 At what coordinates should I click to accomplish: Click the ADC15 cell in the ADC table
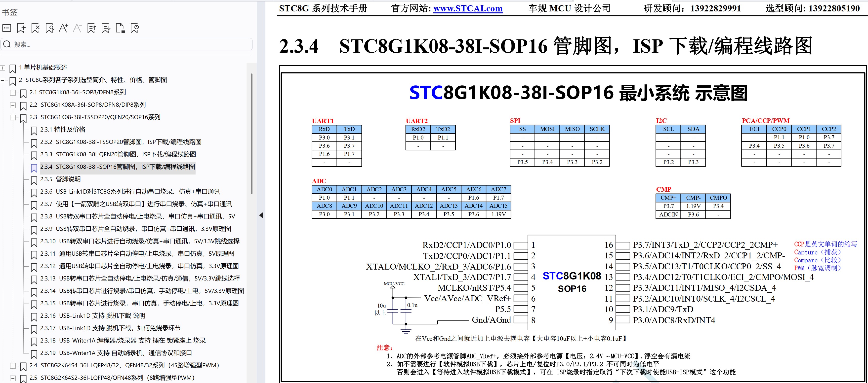498,206
